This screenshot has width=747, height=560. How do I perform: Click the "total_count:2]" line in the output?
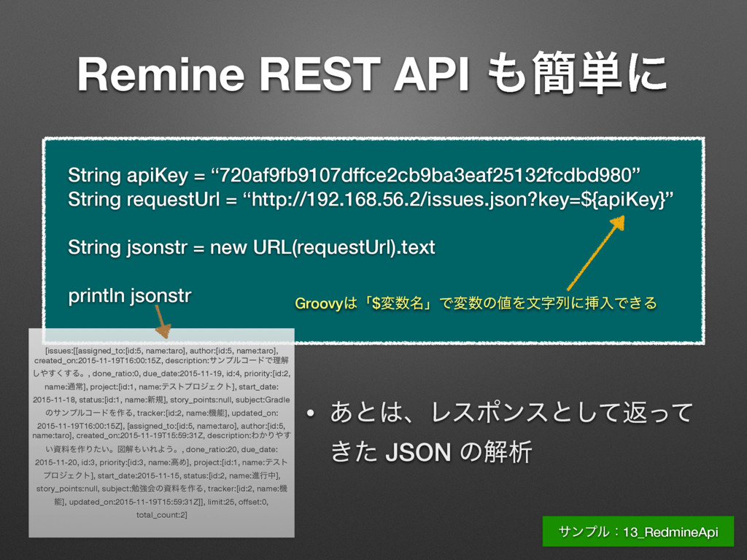click(161, 515)
